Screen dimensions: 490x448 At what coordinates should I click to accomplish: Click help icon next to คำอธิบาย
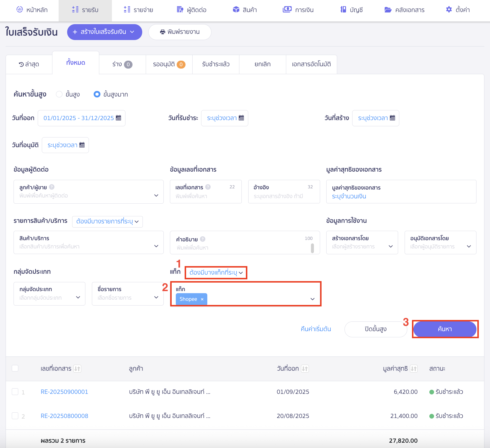pyautogui.click(x=203, y=239)
